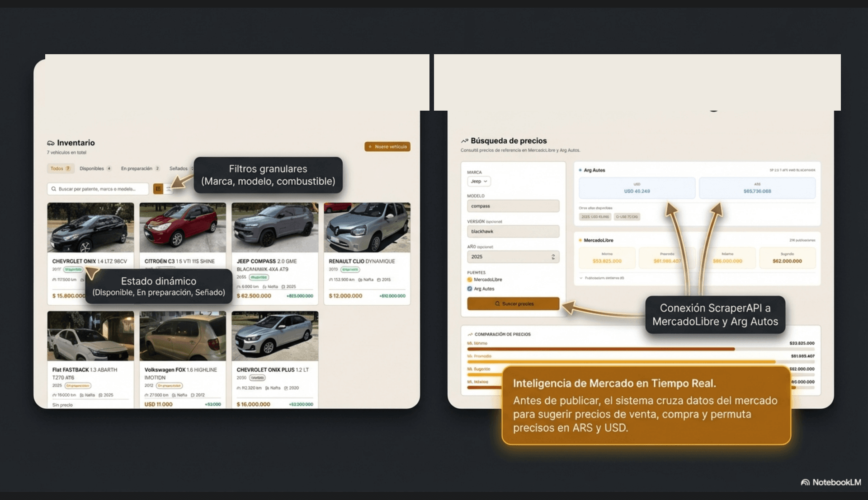This screenshot has height=500, width=868.
Task: Click the car icon beside Inventario heading
Action: point(51,143)
